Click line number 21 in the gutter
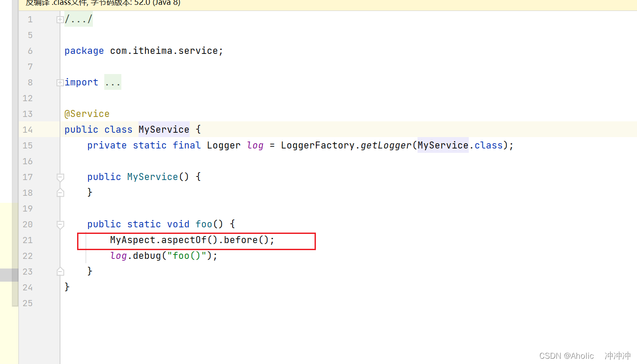Image resolution: width=637 pixels, height=364 pixels. coord(28,240)
